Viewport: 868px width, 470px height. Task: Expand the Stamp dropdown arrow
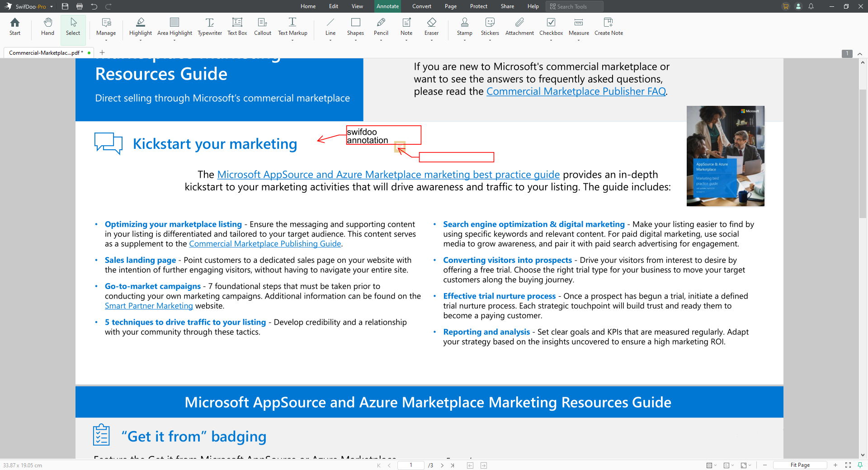click(x=464, y=40)
